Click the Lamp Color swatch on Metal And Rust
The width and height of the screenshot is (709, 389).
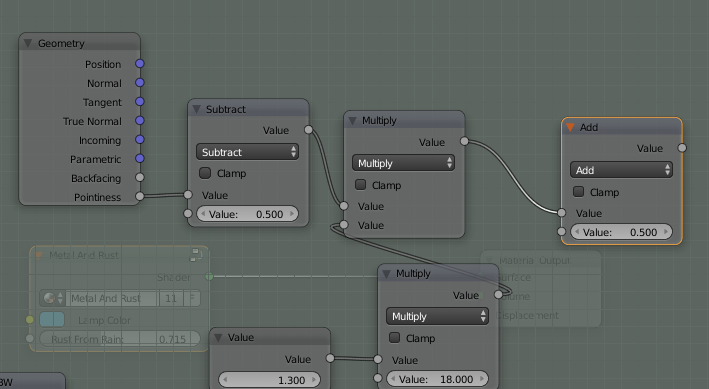[x=52, y=319]
